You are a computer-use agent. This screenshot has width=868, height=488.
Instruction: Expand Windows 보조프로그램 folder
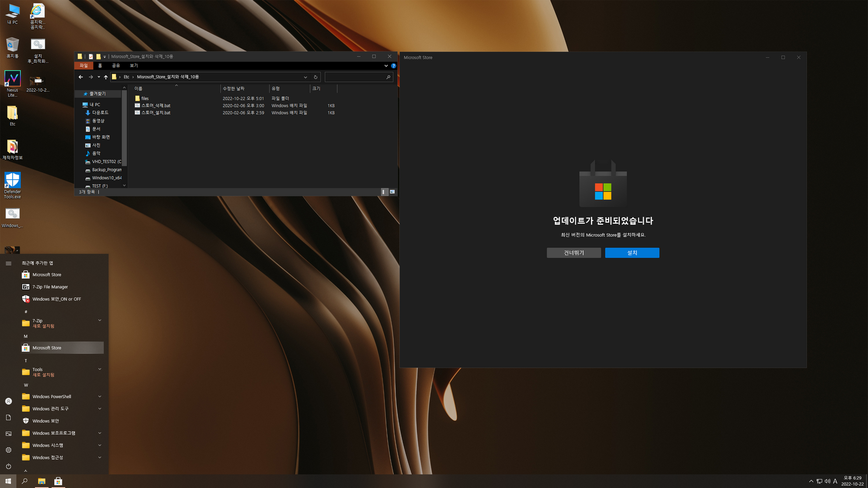tap(63, 433)
